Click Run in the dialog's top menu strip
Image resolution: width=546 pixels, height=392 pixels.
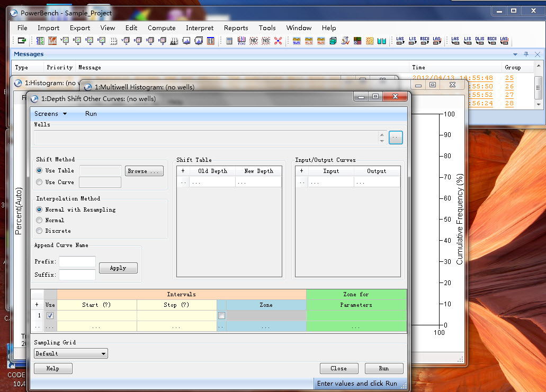point(91,114)
